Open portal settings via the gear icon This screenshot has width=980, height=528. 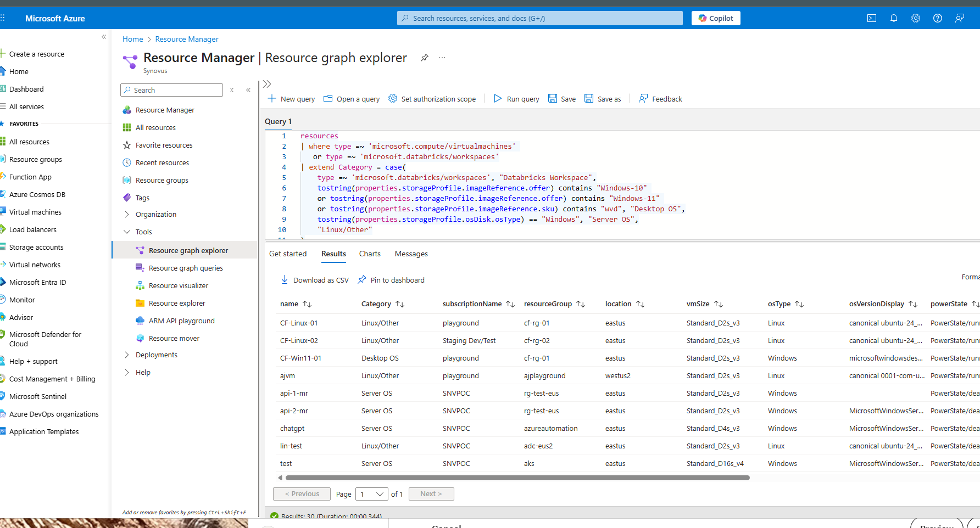[x=915, y=18]
